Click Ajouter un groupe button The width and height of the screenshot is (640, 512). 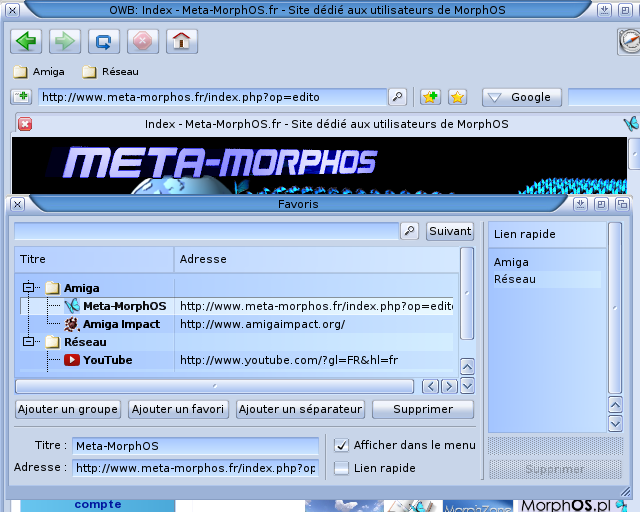pyautogui.click(x=68, y=410)
